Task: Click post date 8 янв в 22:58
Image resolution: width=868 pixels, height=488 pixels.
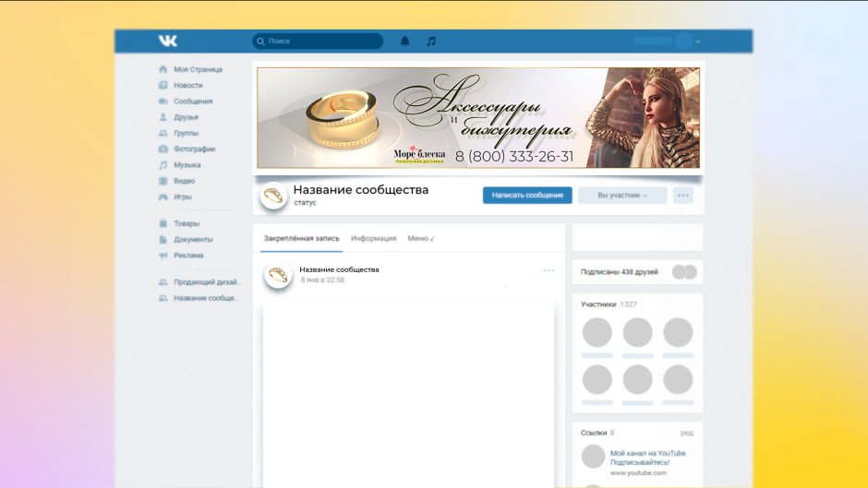Action: pyautogui.click(x=322, y=280)
